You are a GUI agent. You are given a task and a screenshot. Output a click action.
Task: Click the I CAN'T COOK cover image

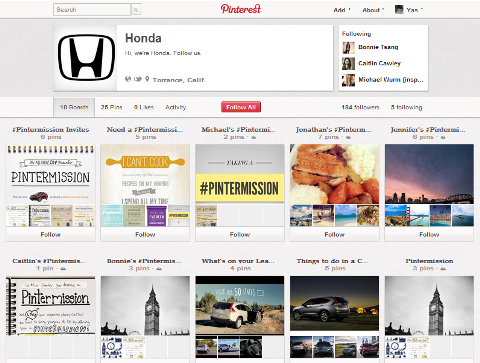click(145, 174)
